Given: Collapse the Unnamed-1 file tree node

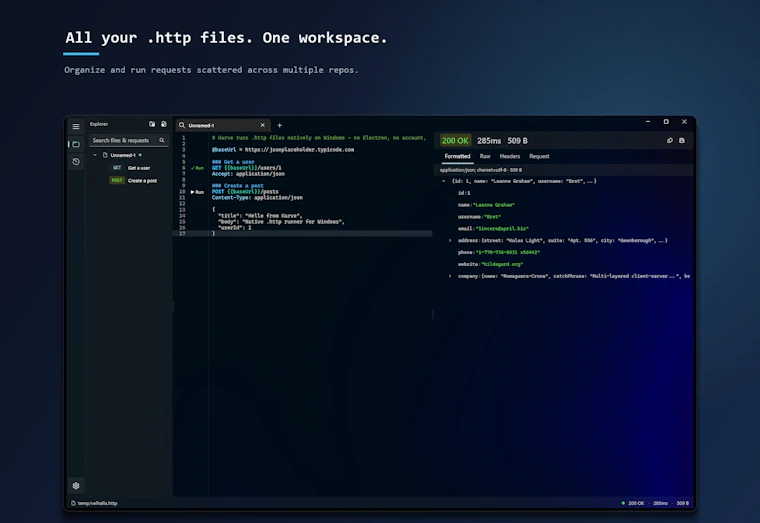Looking at the screenshot, I should (95, 155).
